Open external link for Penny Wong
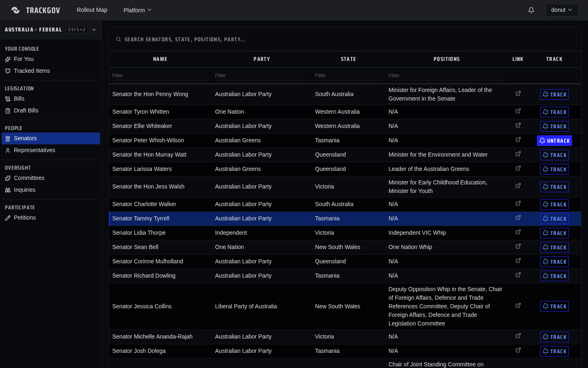The width and height of the screenshot is (588, 368). click(x=518, y=94)
